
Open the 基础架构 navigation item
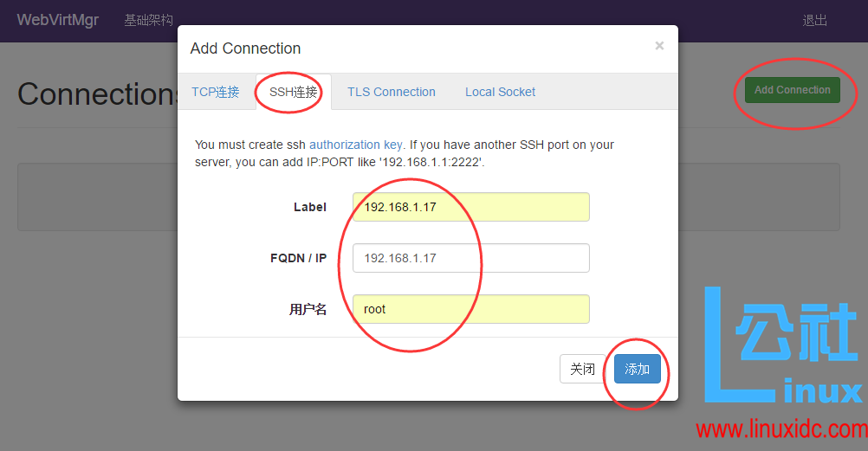[148, 20]
